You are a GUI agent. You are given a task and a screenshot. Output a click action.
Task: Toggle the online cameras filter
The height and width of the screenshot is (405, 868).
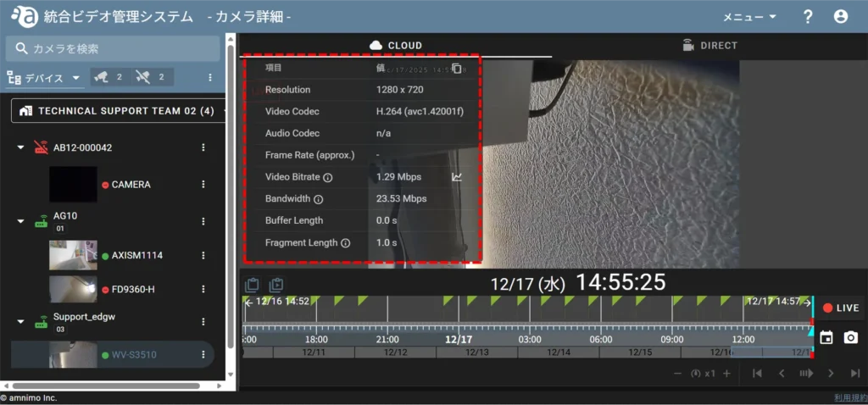(x=108, y=77)
